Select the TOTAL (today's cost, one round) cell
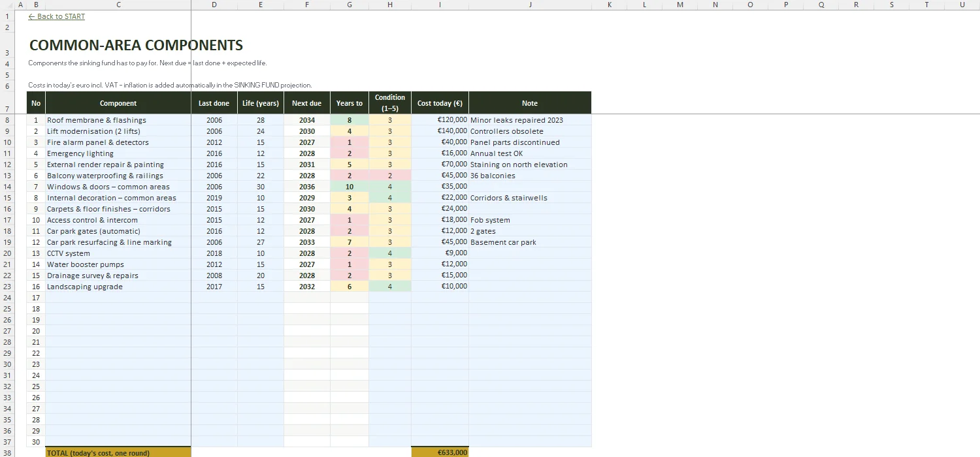The image size is (980, 457). point(118,452)
